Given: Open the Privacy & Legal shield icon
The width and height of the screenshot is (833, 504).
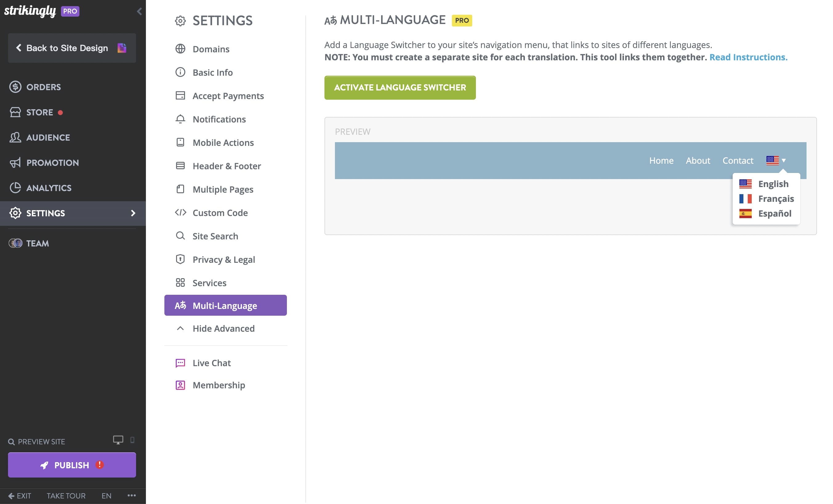Looking at the screenshot, I should point(180,259).
